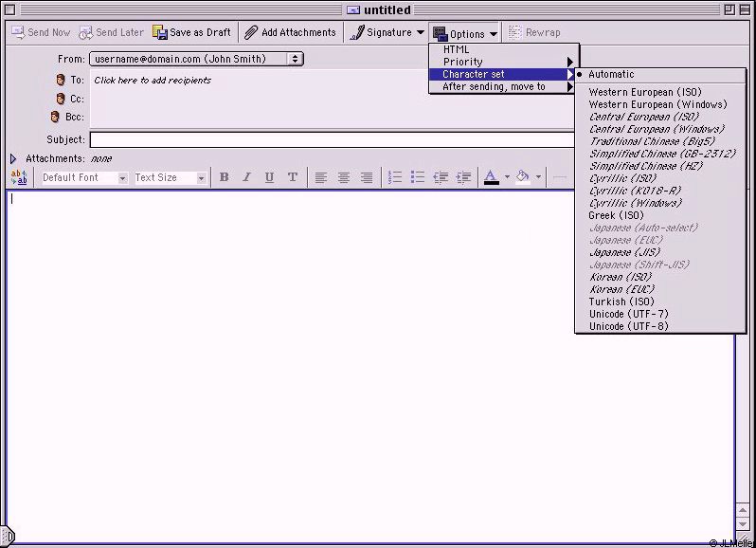
Task: Choose Unicode (UTF-8) character set
Action: [x=628, y=326]
